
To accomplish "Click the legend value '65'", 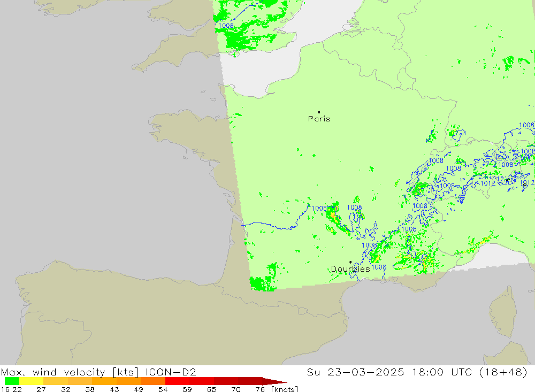I will click(211, 389).
